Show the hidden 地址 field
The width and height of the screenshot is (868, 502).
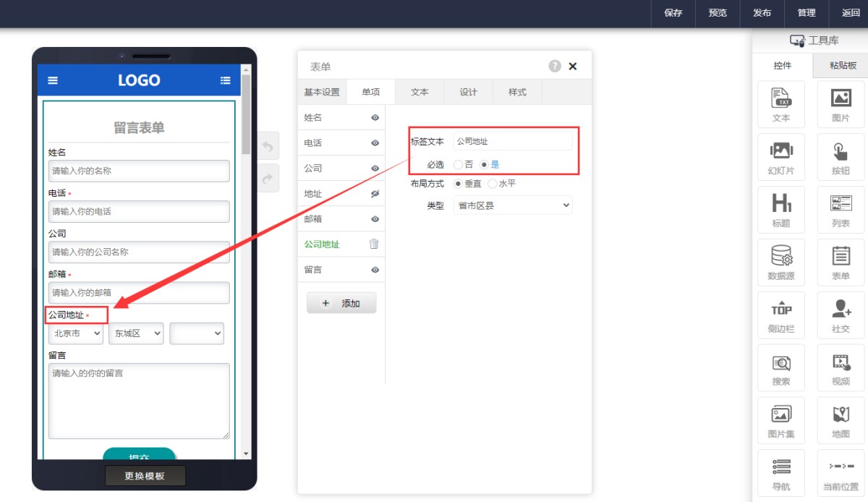pos(375,194)
